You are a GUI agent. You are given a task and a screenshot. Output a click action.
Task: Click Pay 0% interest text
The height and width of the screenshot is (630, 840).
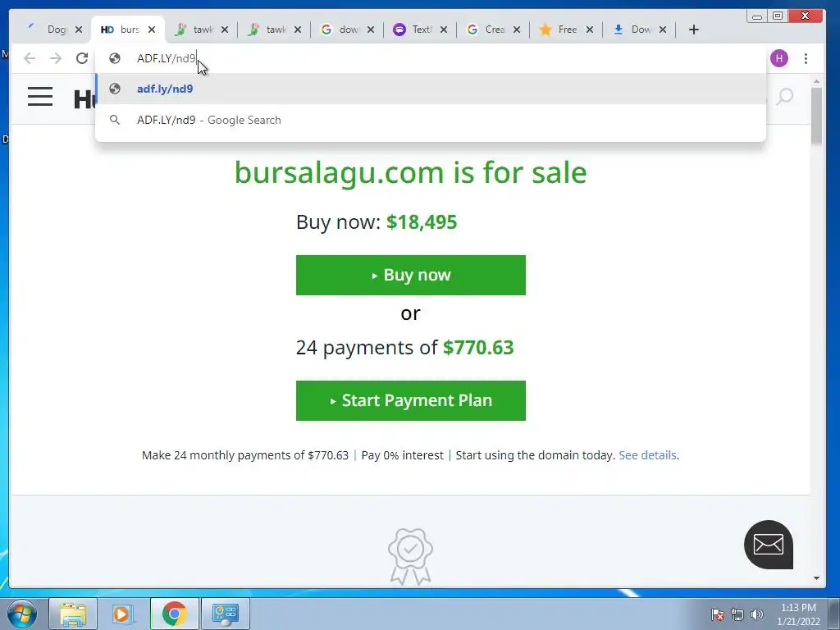tap(402, 455)
